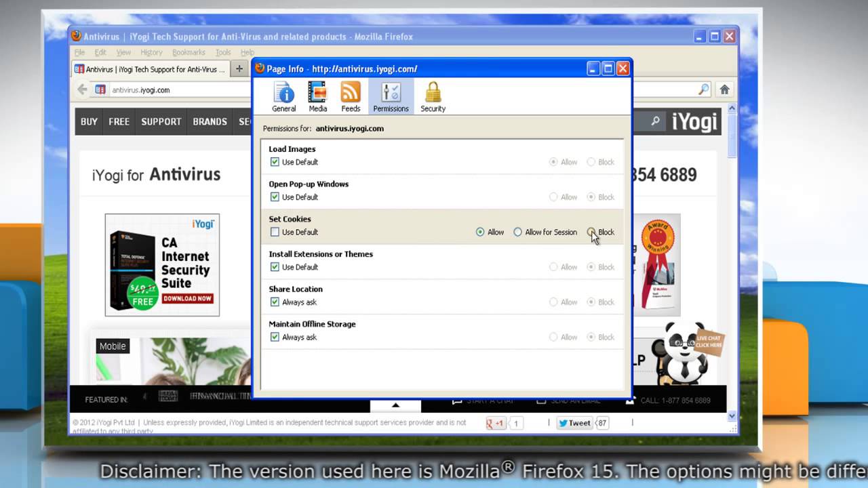Select the Antivirus iYogi browser tab
Image resolution: width=868 pixels, height=488 pixels.
tap(151, 69)
